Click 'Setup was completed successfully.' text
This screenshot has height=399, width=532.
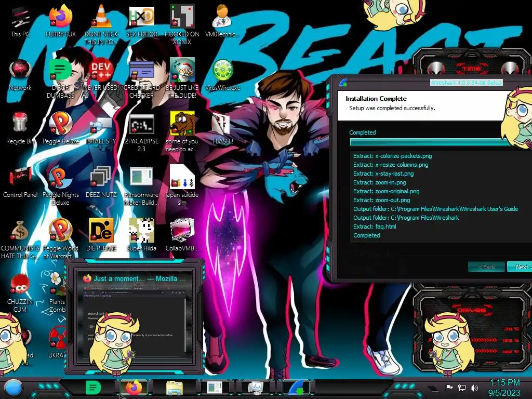[x=392, y=108]
